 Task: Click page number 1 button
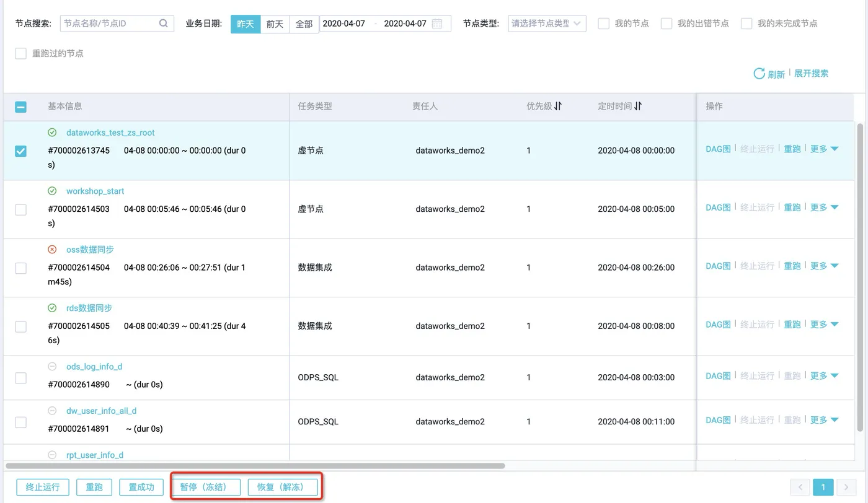(x=823, y=487)
